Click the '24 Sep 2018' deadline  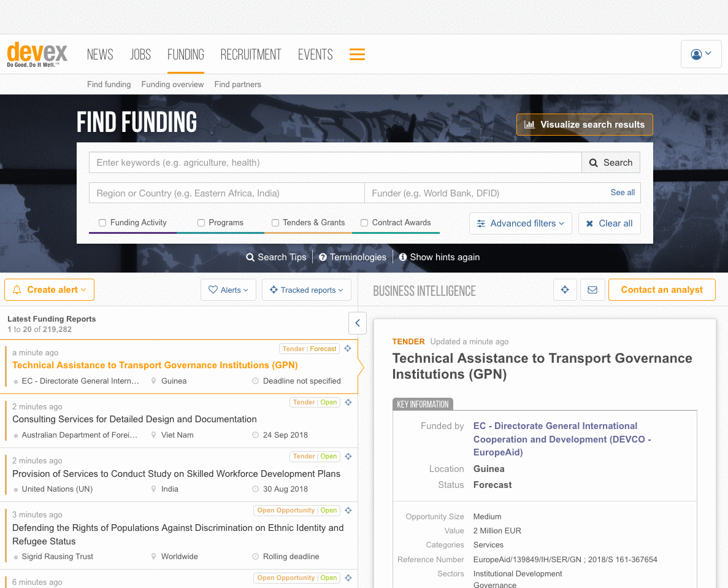pos(286,435)
